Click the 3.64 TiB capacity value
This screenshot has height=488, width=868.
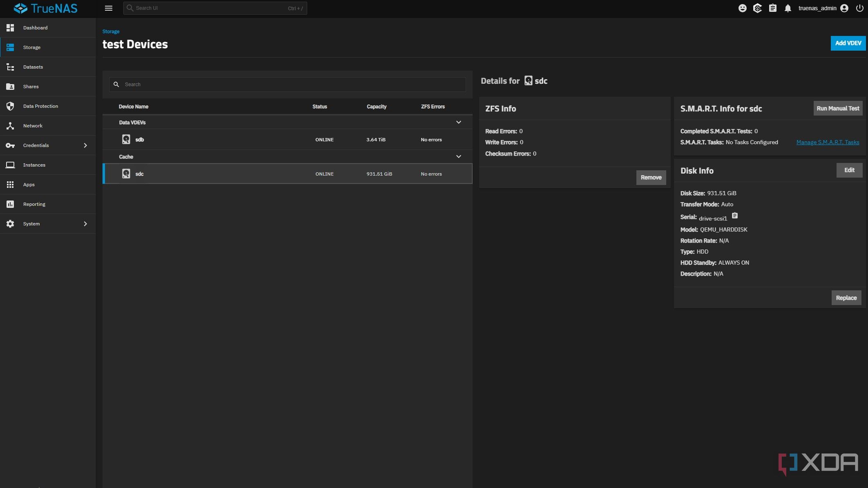(376, 140)
